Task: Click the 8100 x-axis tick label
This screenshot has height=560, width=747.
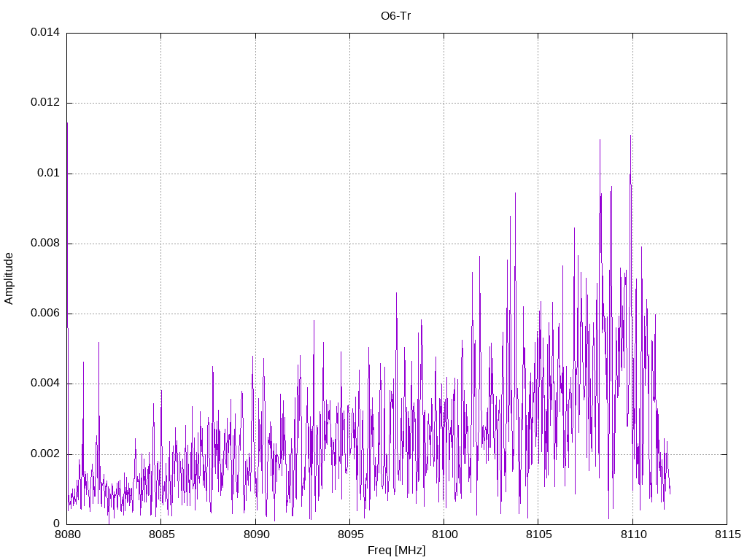Action: [444, 534]
